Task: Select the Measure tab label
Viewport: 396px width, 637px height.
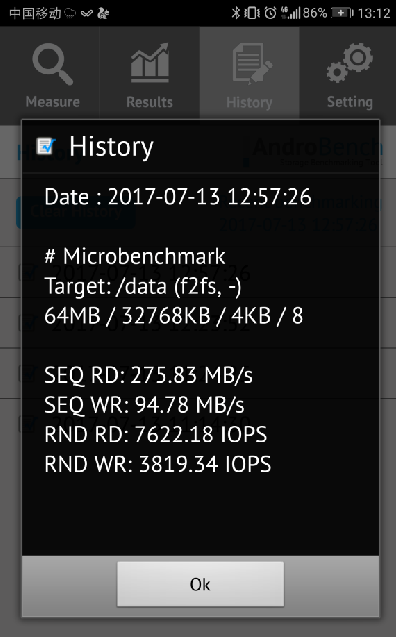Action: tap(53, 102)
